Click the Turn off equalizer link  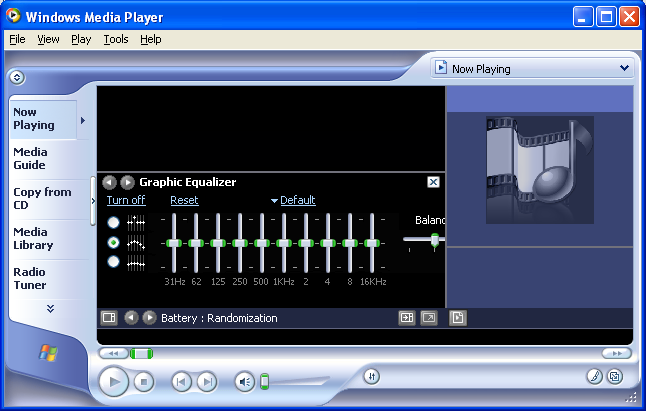click(126, 200)
